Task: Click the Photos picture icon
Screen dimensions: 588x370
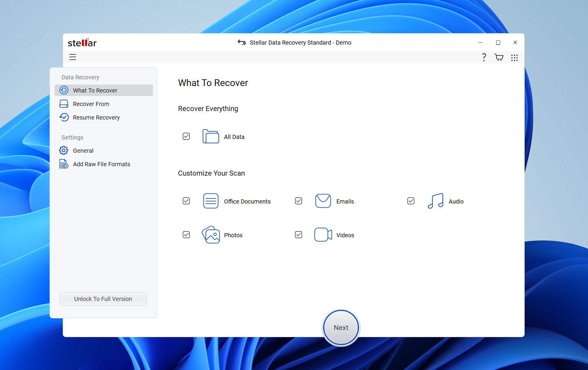Action: (x=211, y=235)
